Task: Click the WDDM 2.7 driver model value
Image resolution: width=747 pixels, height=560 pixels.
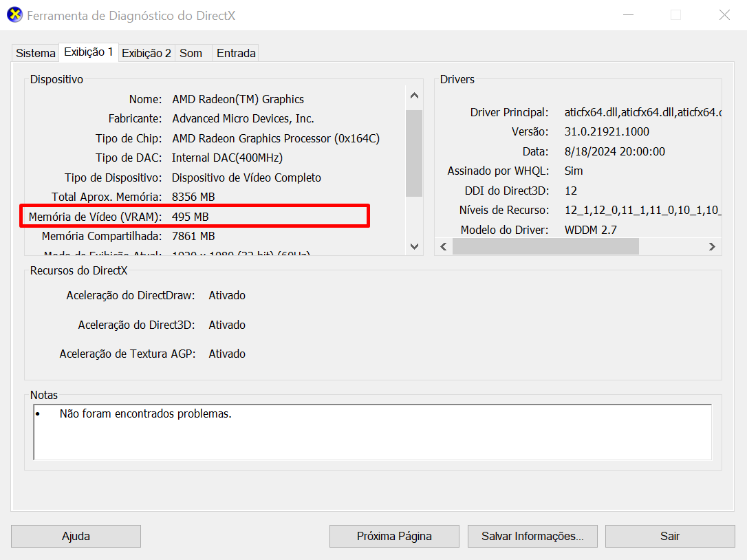Action: 591,230
